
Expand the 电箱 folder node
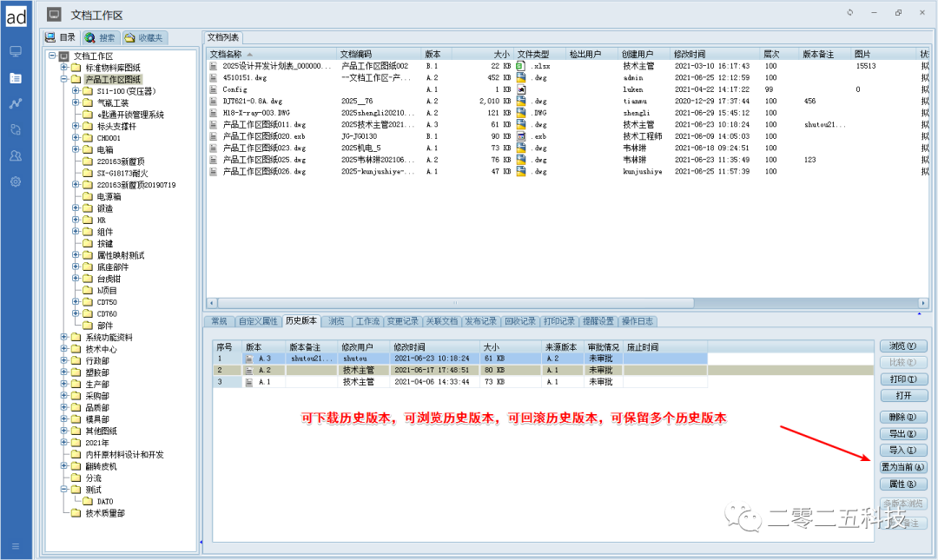point(76,149)
